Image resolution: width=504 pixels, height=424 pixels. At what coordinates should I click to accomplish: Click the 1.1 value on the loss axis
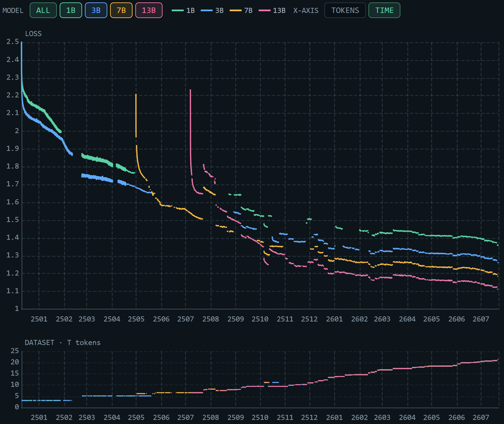coord(13,291)
